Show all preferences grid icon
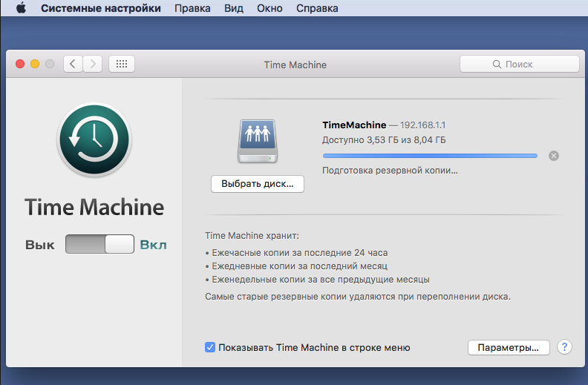This screenshot has height=385, width=588. 122,65
